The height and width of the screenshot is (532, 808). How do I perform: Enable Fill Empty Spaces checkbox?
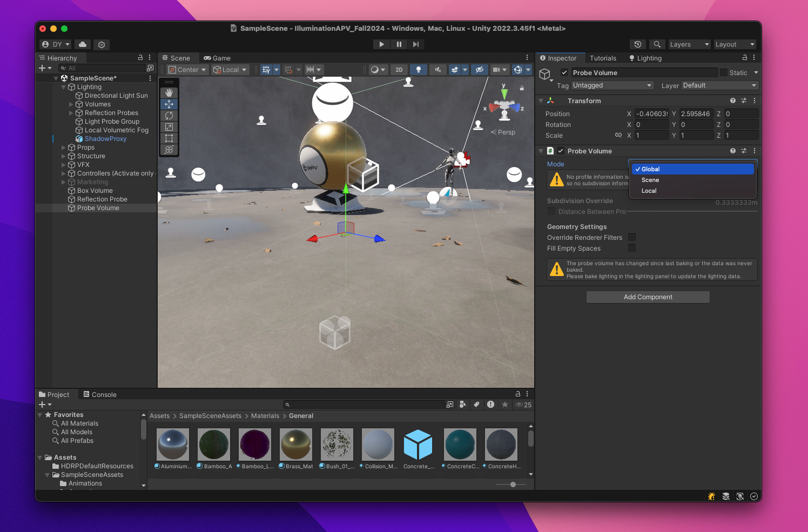[x=632, y=248]
